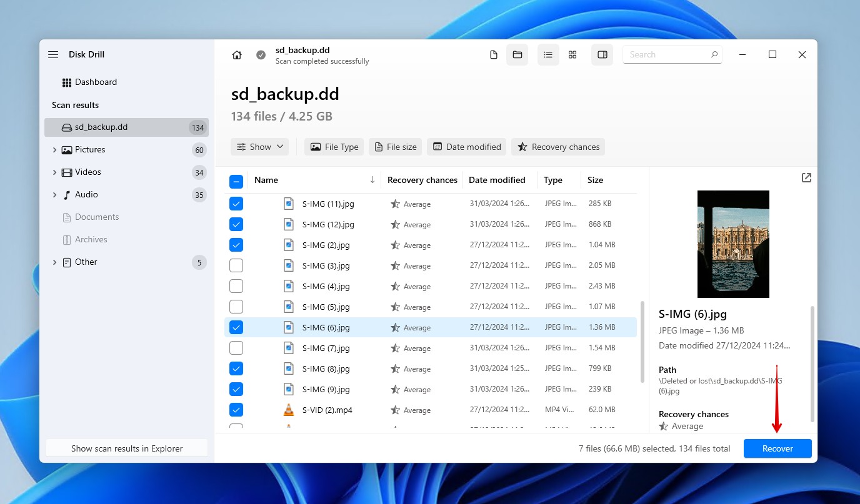
Task: Click the select-all checkbox in header
Action: pos(236,181)
